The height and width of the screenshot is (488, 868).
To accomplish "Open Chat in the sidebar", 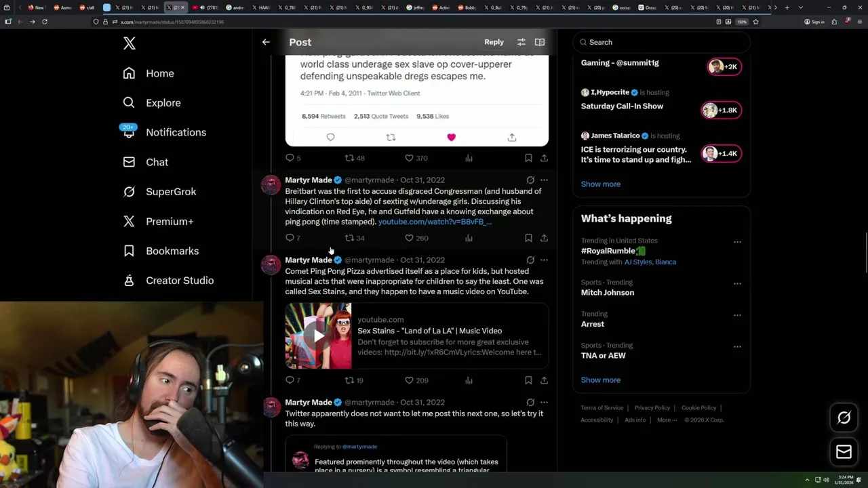I will pyautogui.click(x=145, y=162).
